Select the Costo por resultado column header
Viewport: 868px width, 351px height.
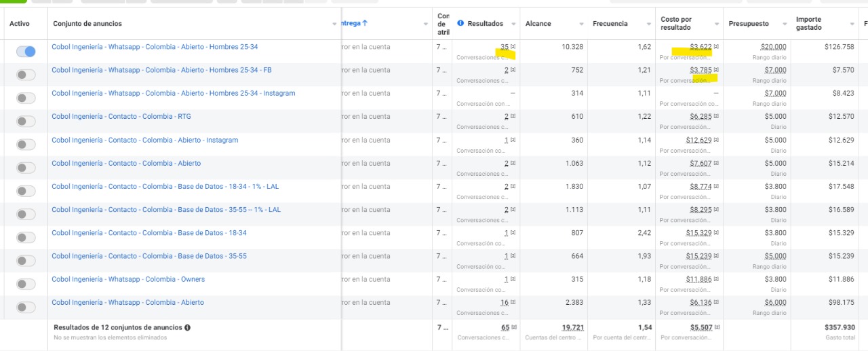[x=676, y=24]
